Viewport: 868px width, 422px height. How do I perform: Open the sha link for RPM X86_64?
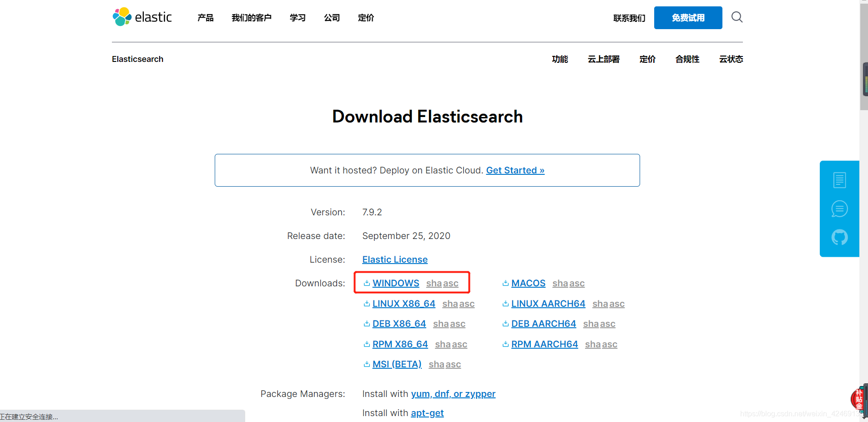(x=443, y=344)
